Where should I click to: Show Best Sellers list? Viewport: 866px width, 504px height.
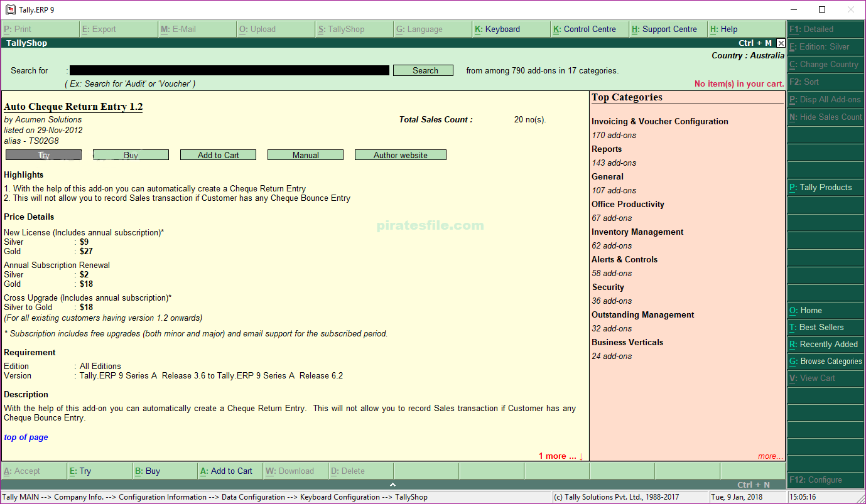pyautogui.click(x=826, y=327)
